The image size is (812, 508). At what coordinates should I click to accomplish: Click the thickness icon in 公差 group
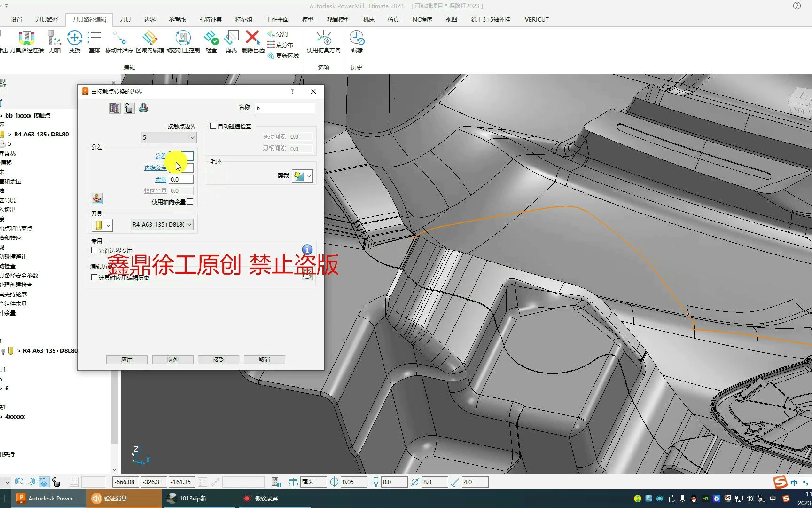click(x=97, y=198)
